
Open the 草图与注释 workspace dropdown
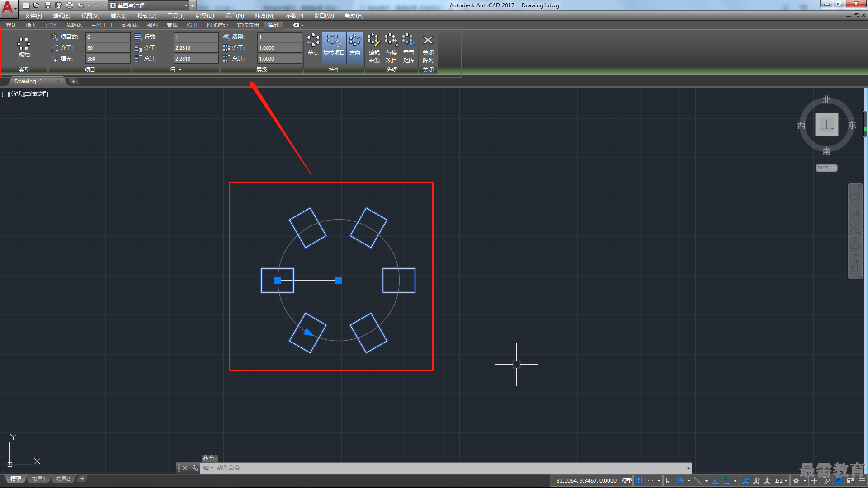click(x=149, y=5)
